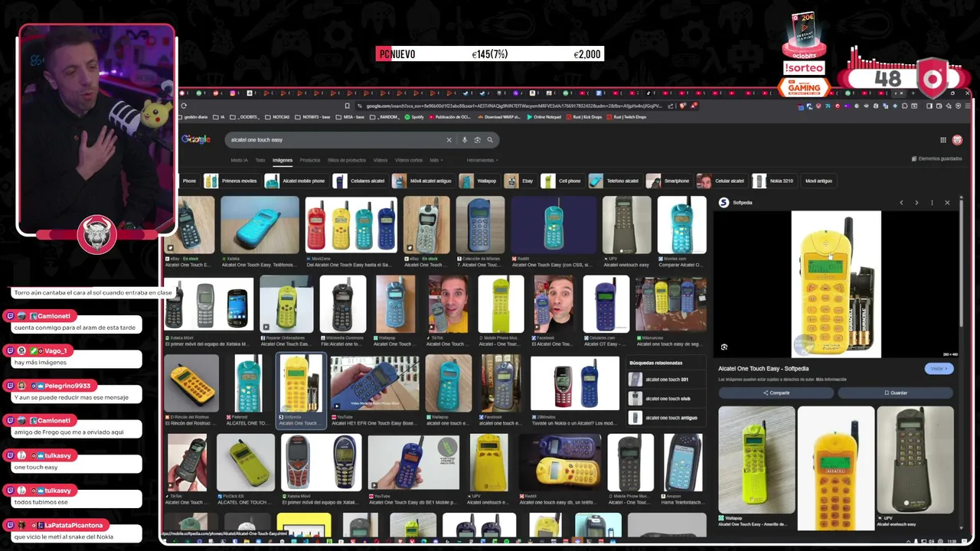Select related search alcatel one touch club
This screenshot has width=980, height=551.
[x=665, y=399]
